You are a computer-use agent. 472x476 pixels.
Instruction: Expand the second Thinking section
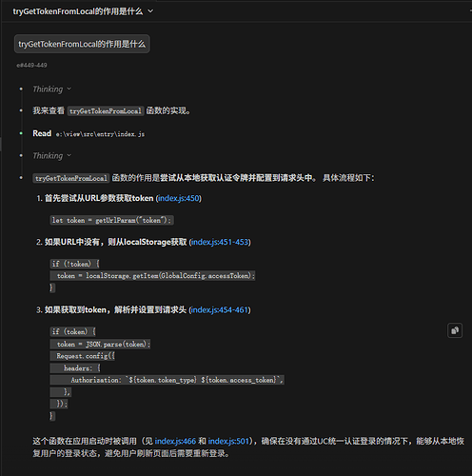[x=52, y=156]
